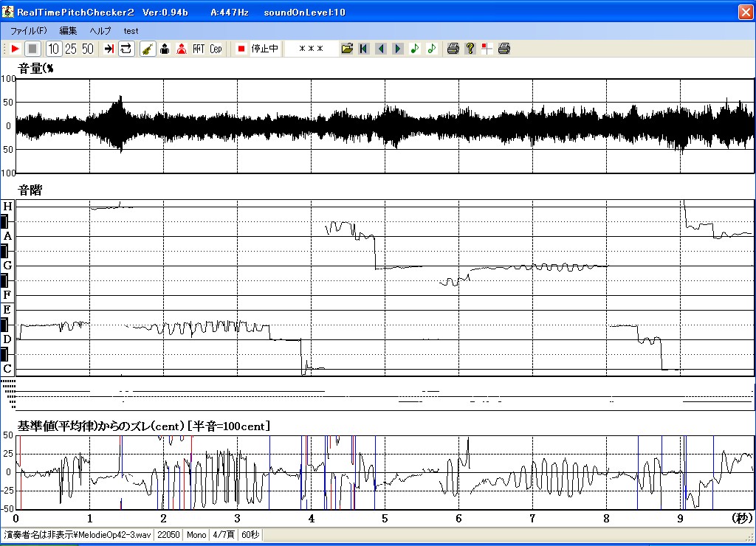
Task: Go to next page with right arrow
Action: click(398, 49)
